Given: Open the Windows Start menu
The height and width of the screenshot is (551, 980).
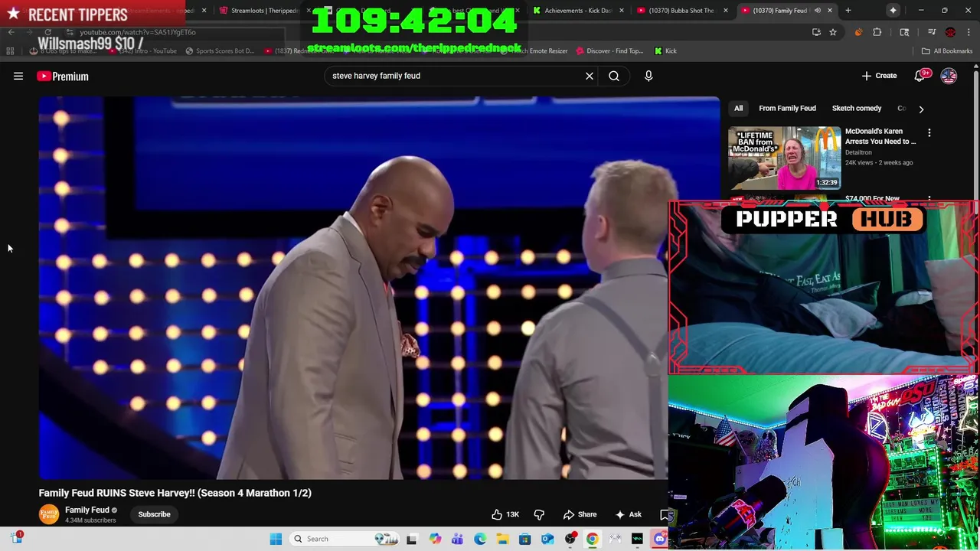Looking at the screenshot, I should (276, 539).
